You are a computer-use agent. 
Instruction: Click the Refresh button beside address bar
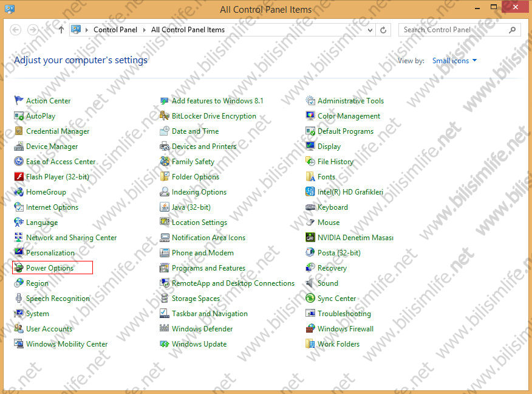(383, 30)
